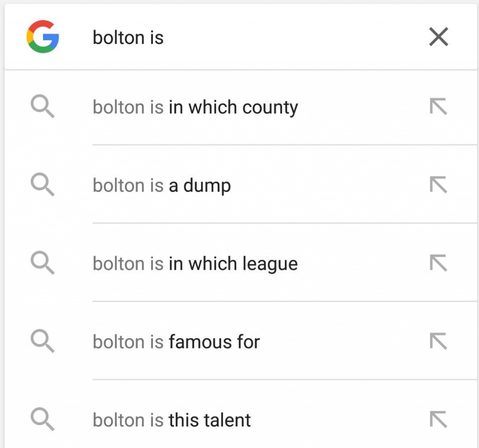Screen dimensions: 479x448
Task: Select suggestion 'bolton is in which county'
Action: 241,107
